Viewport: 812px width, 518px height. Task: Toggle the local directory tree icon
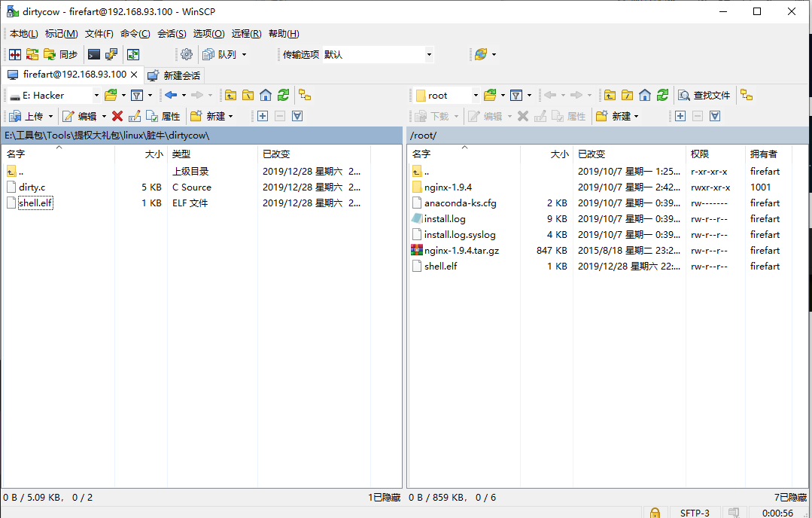pos(305,96)
